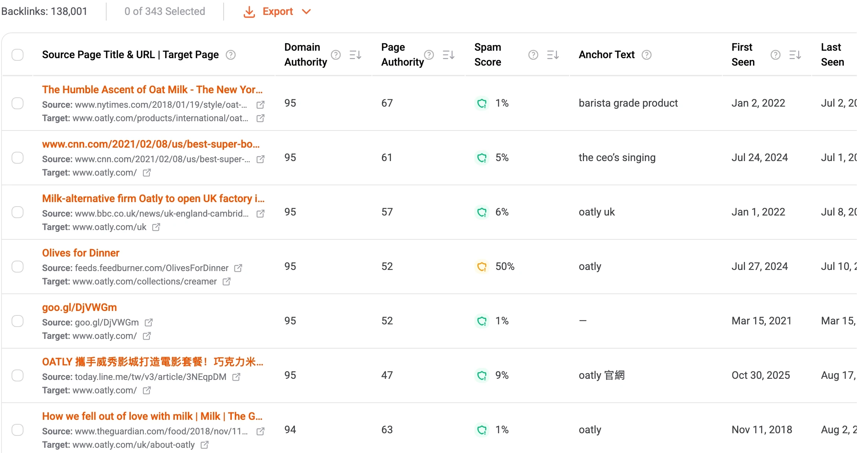Click the Page Authority value 67
868x453 pixels.
tap(387, 103)
